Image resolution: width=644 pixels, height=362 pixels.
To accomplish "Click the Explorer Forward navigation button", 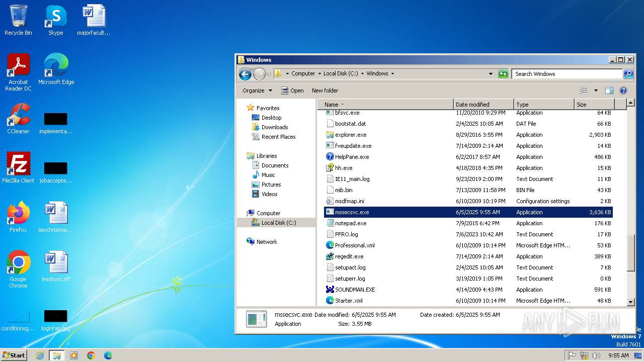I will pyautogui.click(x=259, y=74).
